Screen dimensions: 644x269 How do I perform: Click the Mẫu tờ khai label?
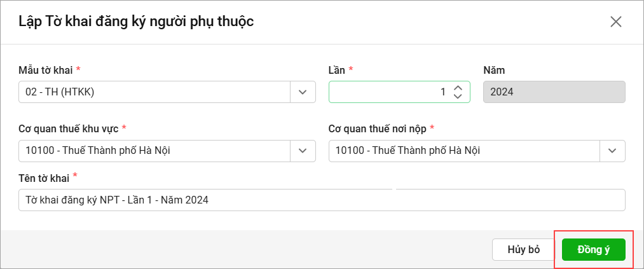pos(46,70)
